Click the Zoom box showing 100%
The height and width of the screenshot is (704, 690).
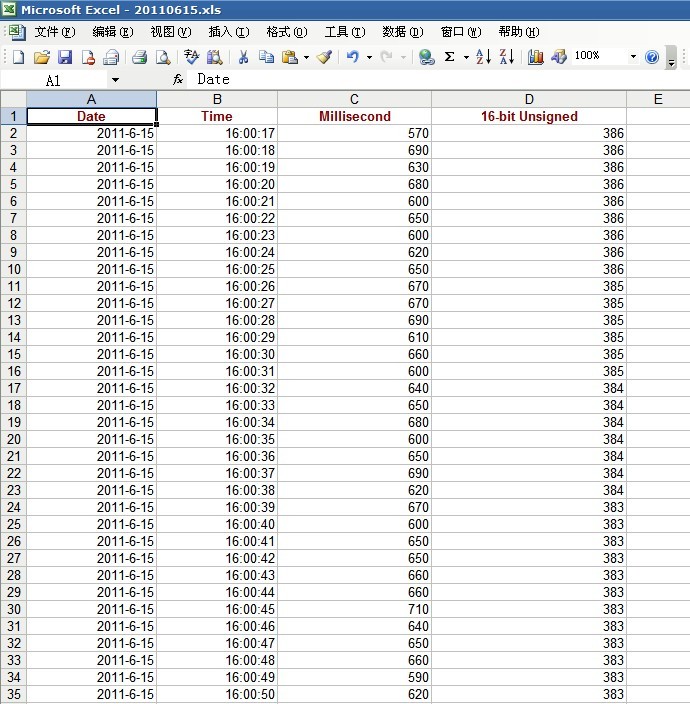point(599,56)
